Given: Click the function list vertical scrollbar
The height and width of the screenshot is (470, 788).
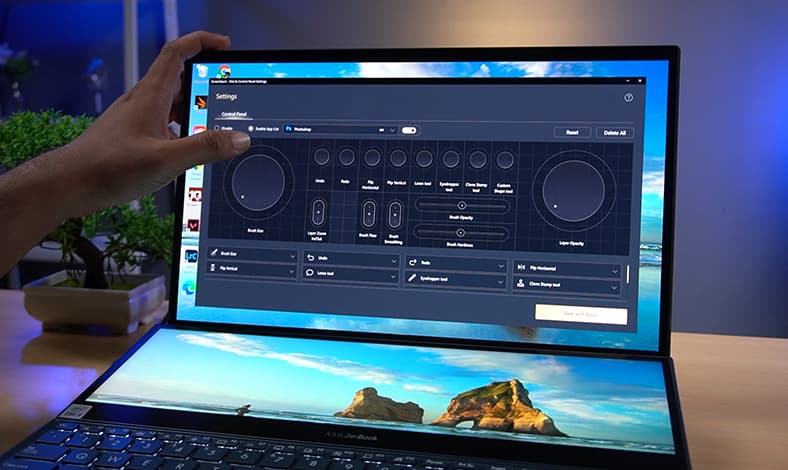Looking at the screenshot, I should click(x=627, y=274).
